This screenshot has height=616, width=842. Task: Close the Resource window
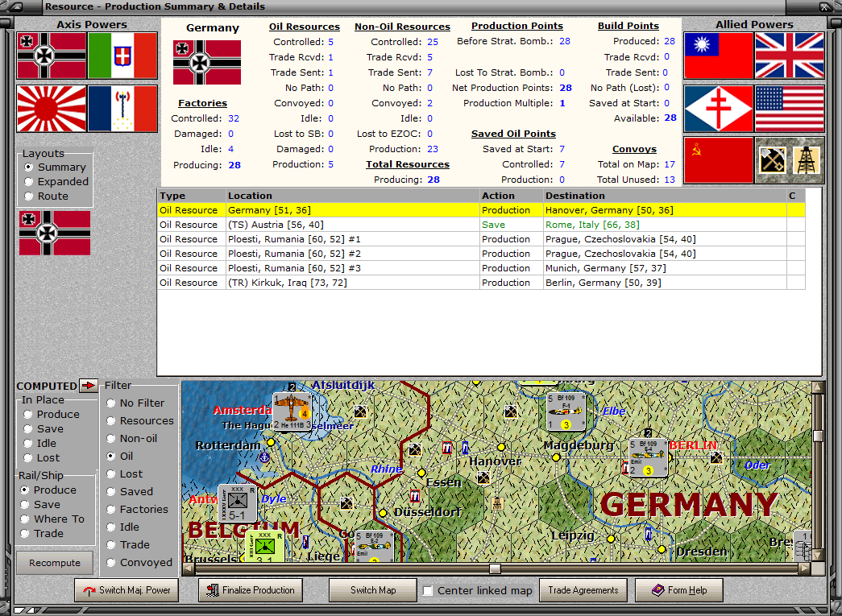(x=823, y=7)
